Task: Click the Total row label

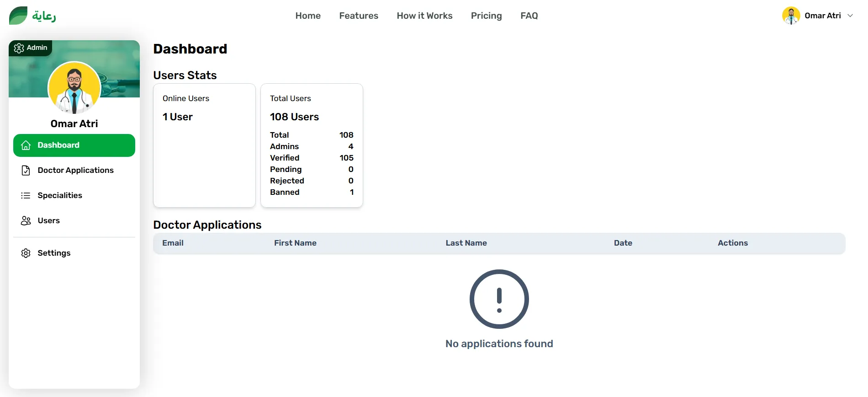Action: click(280, 135)
